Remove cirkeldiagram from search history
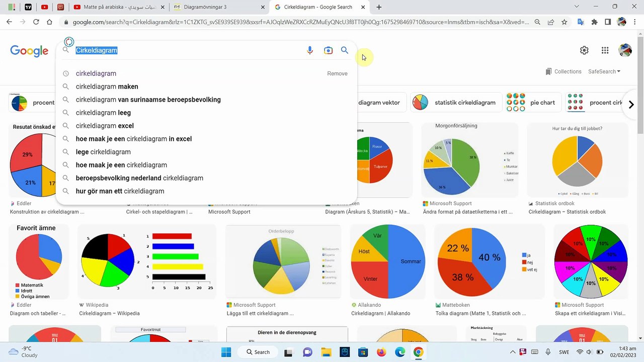644x362 pixels. click(337, 73)
